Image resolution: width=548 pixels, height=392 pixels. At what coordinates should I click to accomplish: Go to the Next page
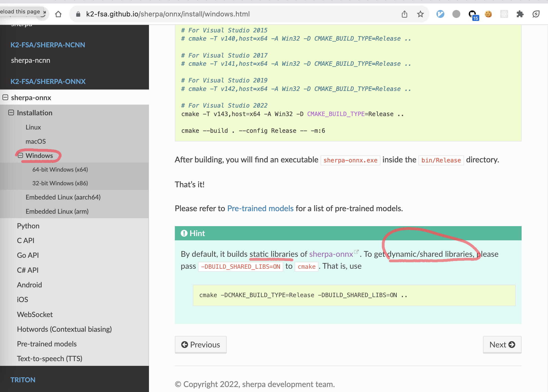click(x=502, y=344)
